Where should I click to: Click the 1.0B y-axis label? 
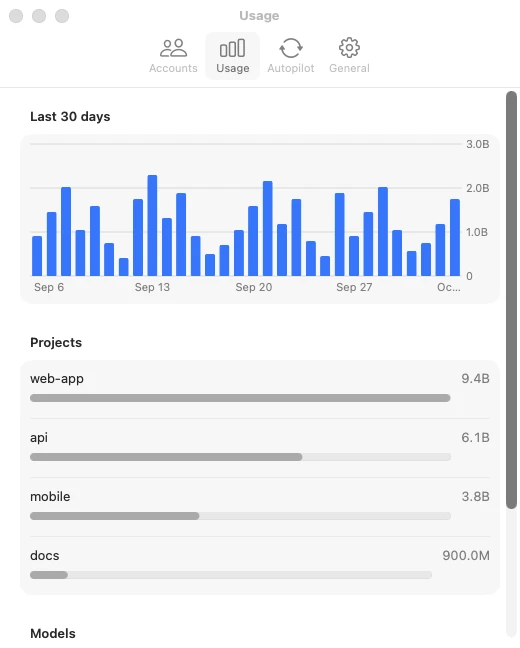click(x=477, y=232)
